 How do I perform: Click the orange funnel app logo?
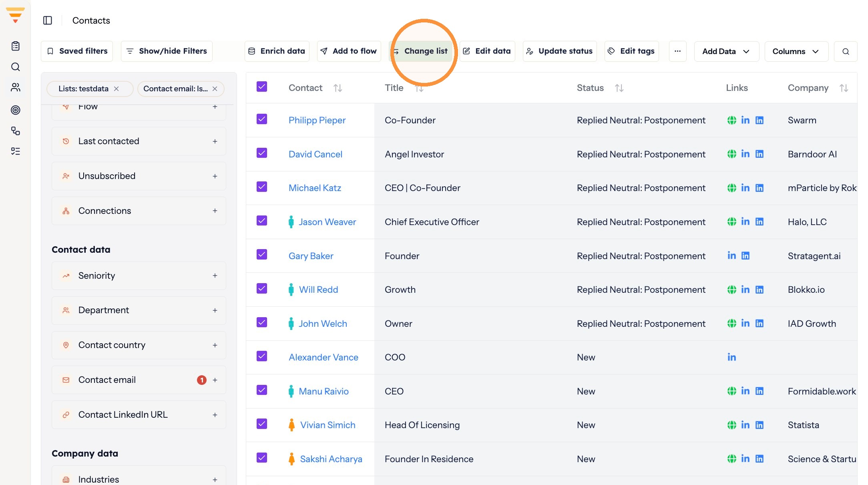pos(15,15)
